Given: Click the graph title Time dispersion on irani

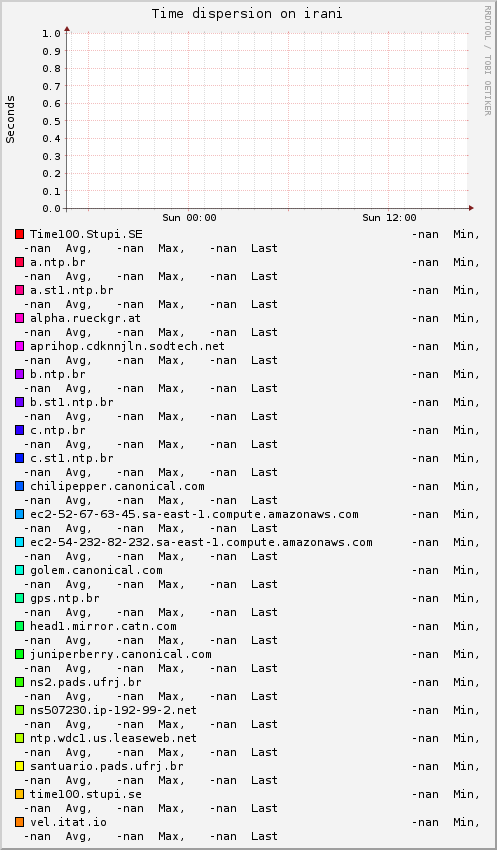Looking at the screenshot, I should [x=247, y=14].
